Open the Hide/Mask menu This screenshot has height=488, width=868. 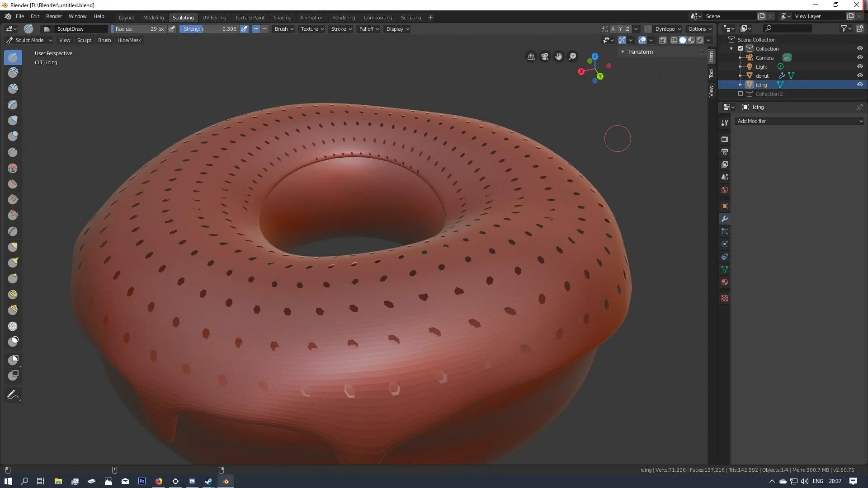(x=129, y=40)
